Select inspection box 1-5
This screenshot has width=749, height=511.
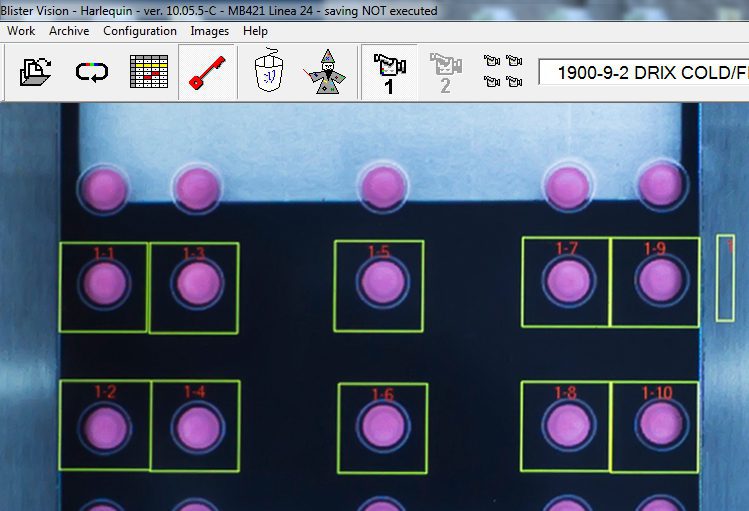tap(378, 285)
